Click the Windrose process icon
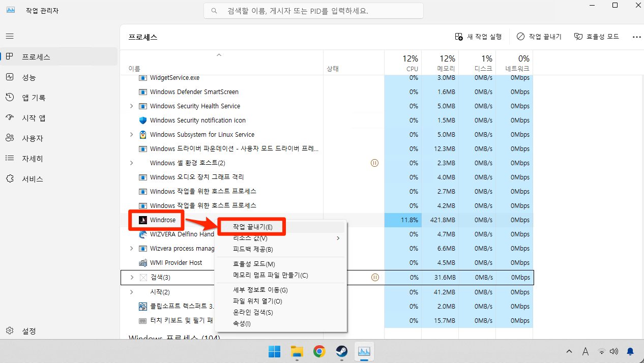The image size is (644, 363). click(143, 220)
